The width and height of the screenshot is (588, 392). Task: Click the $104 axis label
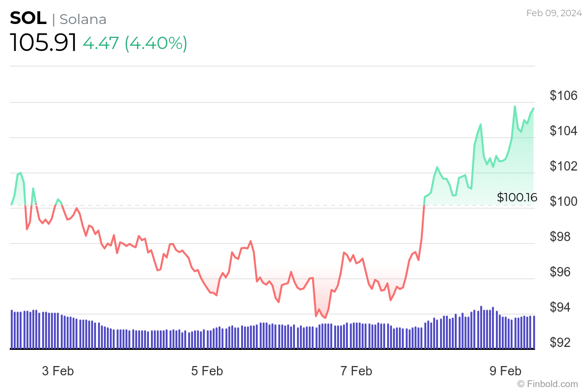pyautogui.click(x=564, y=131)
